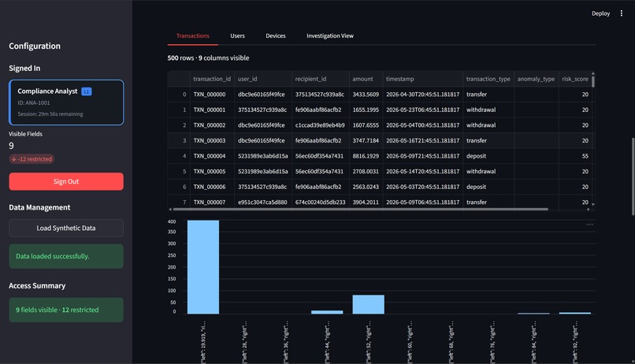The height and width of the screenshot is (364, 635).
Task: Sort by anomaly_type column header
Action: (536, 79)
